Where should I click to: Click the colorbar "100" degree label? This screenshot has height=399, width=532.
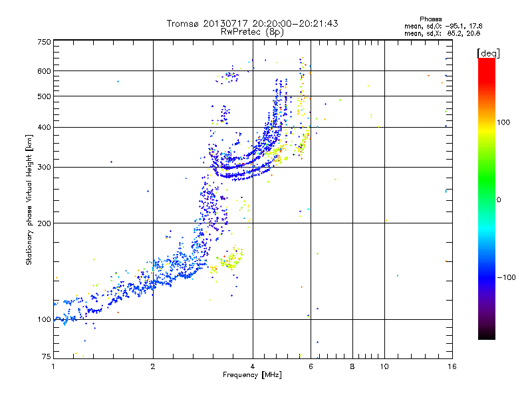click(503, 122)
